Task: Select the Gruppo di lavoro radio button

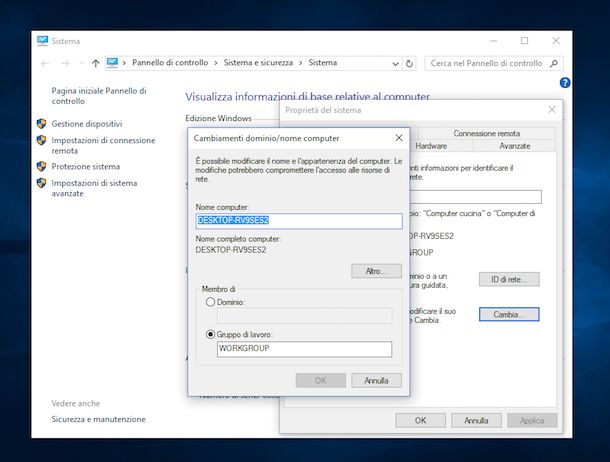Action: [210, 334]
